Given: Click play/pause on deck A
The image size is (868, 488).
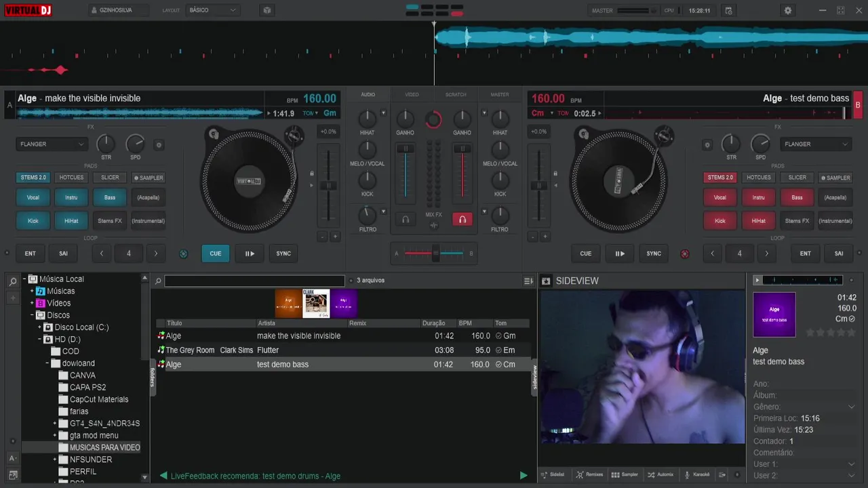Looking at the screenshot, I should pyautogui.click(x=250, y=253).
